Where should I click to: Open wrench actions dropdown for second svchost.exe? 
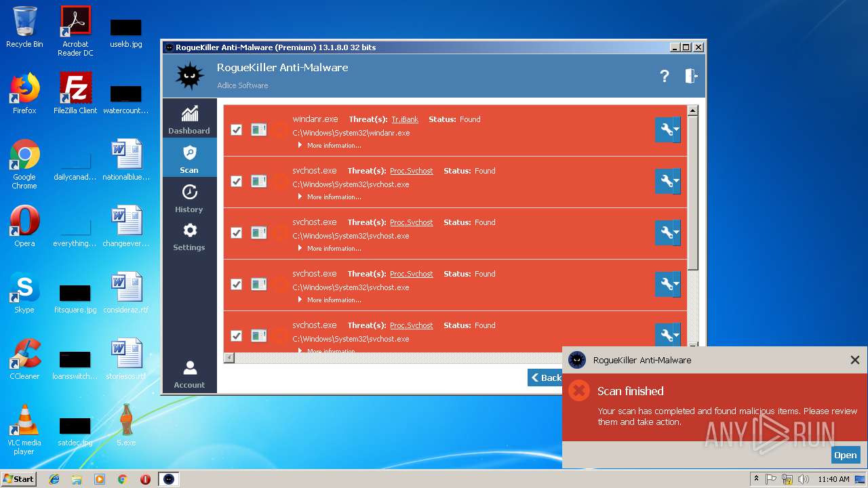pos(667,232)
